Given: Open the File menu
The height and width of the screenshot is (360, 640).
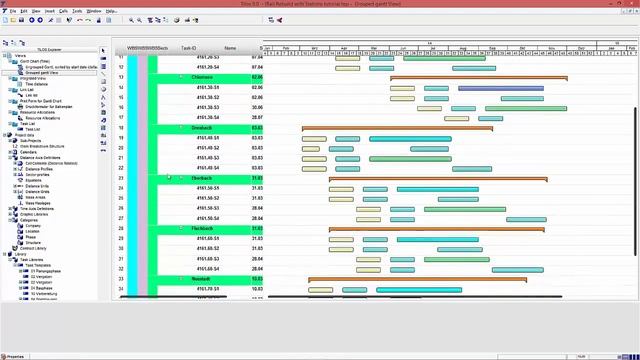Looking at the screenshot, I should coord(13,11).
